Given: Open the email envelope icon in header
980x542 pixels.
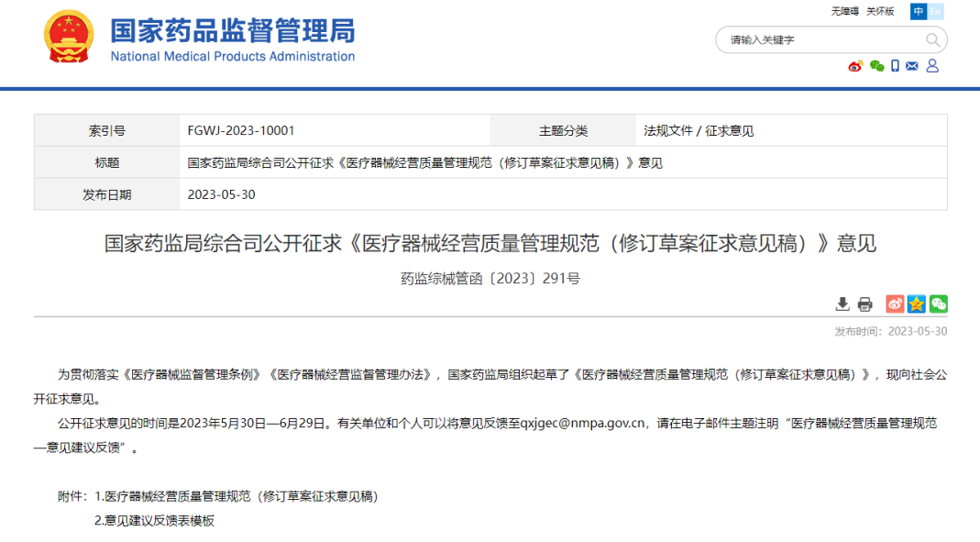Looking at the screenshot, I should [912, 66].
